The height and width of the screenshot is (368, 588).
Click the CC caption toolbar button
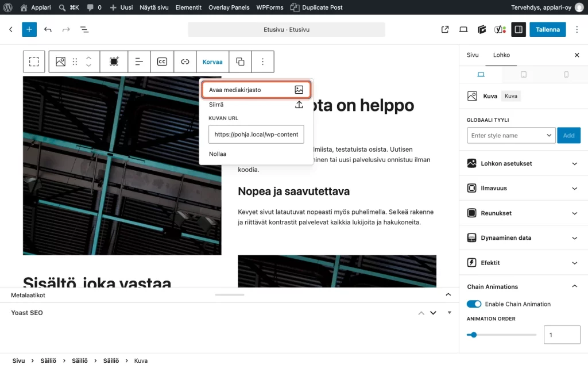coord(162,62)
